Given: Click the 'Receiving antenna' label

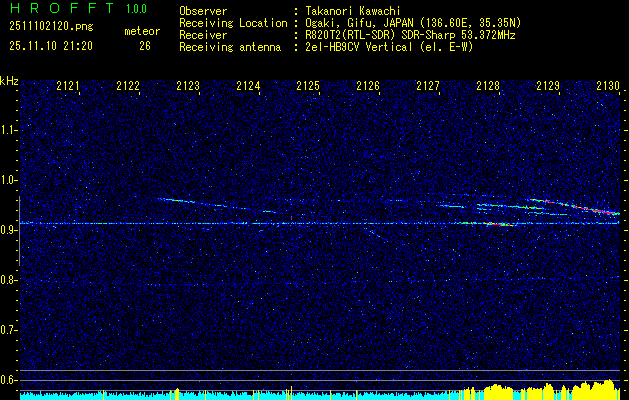Looking at the screenshot, I should (x=230, y=47).
